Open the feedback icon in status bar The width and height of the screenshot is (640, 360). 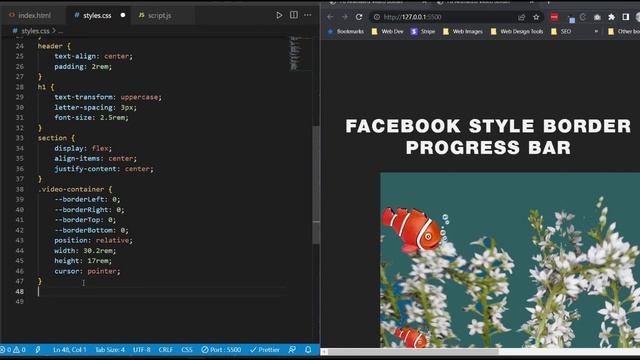tap(292, 350)
